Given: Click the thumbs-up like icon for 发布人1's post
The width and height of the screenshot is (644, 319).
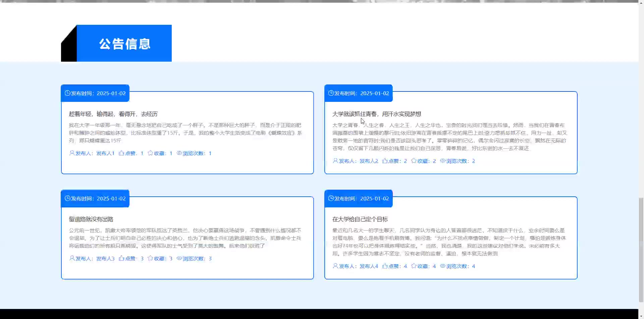Looking at the screenshot, I should 121,153.
